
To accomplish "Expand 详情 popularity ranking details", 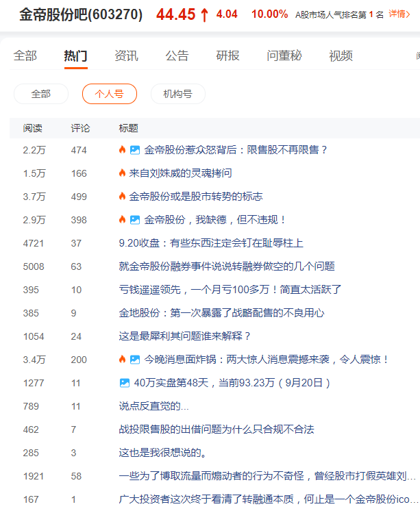I will 399,14.
